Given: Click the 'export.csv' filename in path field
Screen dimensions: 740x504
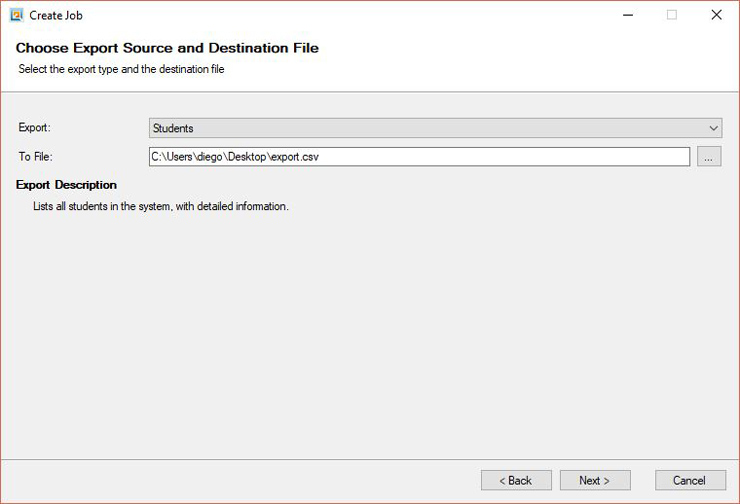Looking at the screenshot, I should (295, 157).
